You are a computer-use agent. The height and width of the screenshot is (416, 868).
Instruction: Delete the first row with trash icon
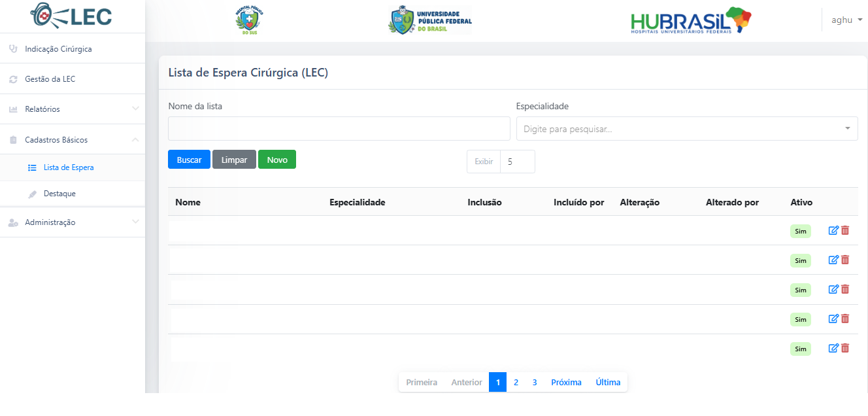click(845, 230)
